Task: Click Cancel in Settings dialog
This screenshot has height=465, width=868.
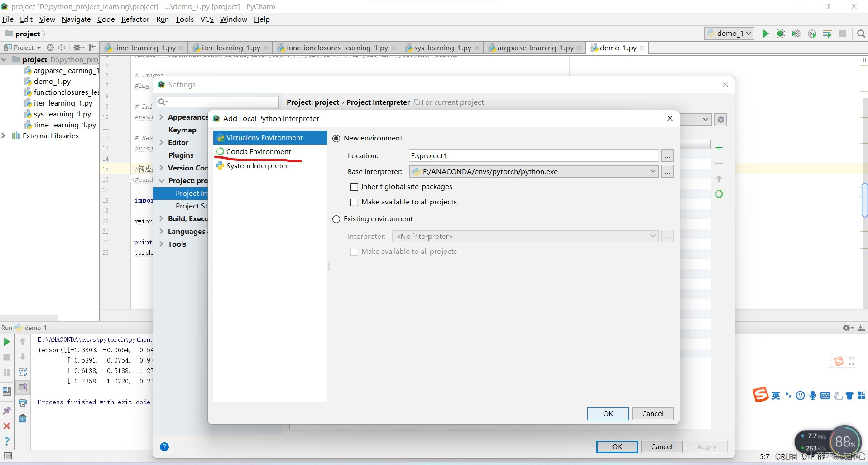Action: coord(662,446)
